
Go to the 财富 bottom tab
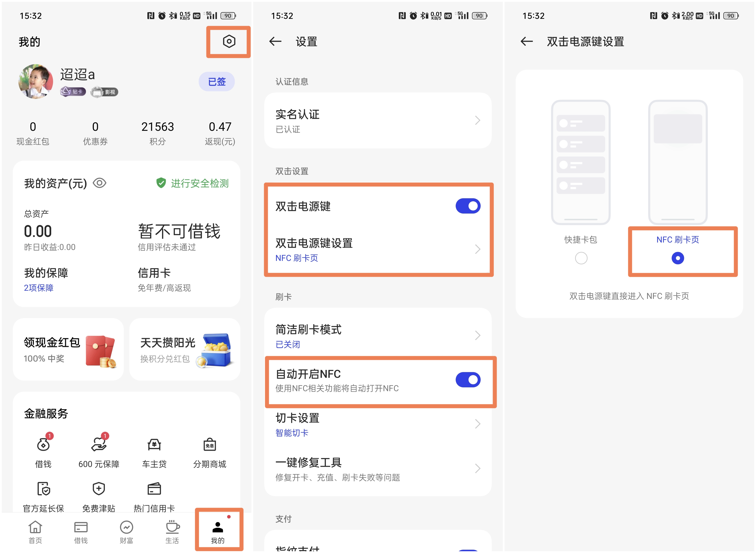(x=126, y=531)
